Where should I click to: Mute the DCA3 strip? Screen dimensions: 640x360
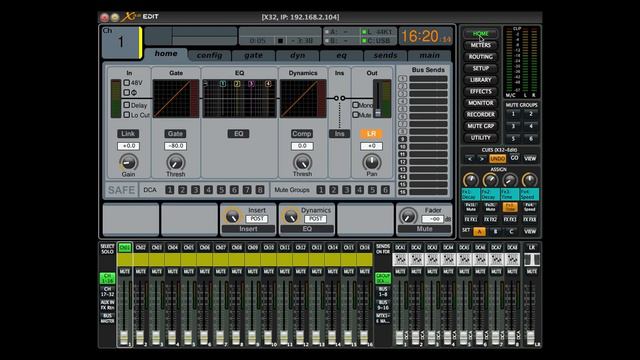coord(432,271)
